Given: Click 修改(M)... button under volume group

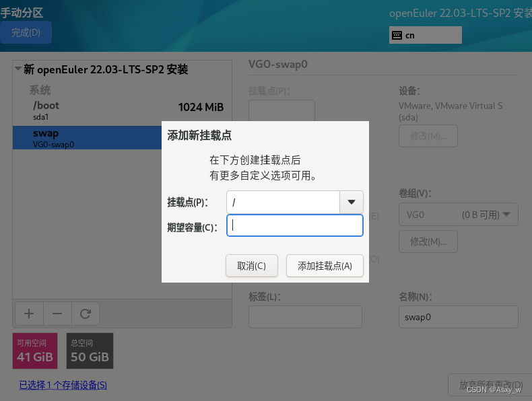Looking at the screenshot, I should tap(428, 242).
